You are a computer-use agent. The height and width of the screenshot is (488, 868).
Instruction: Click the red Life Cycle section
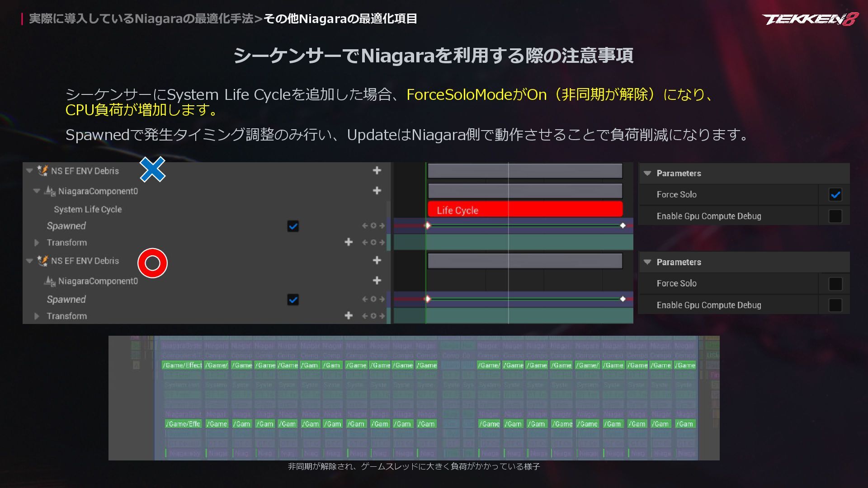pyautogui.click(x=524, y=210)
